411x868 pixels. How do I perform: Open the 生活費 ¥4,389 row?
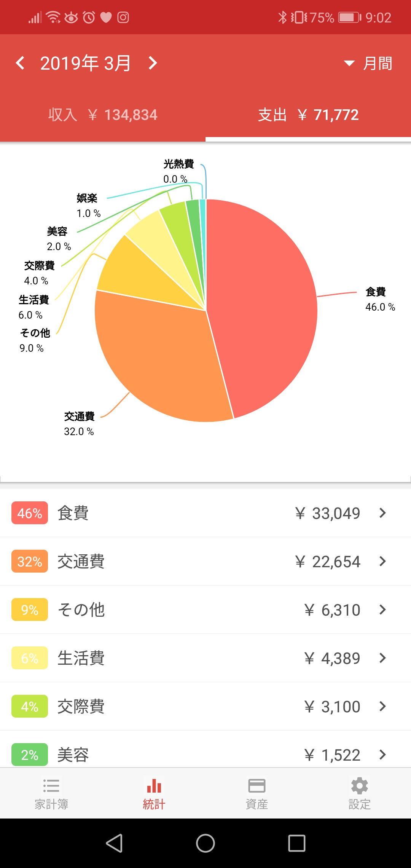click(205, 658)
